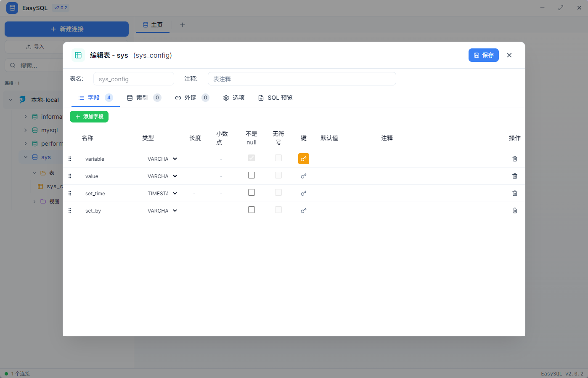Delete the set_time field with trash icon

click(514, 193)
